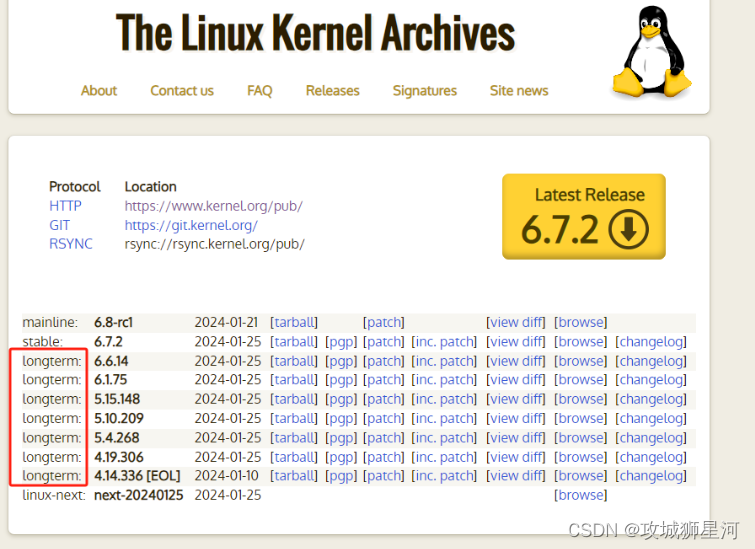
Task: Select the rsync://rsync.kernel.org/pub/ text
Action: point(215,244)
